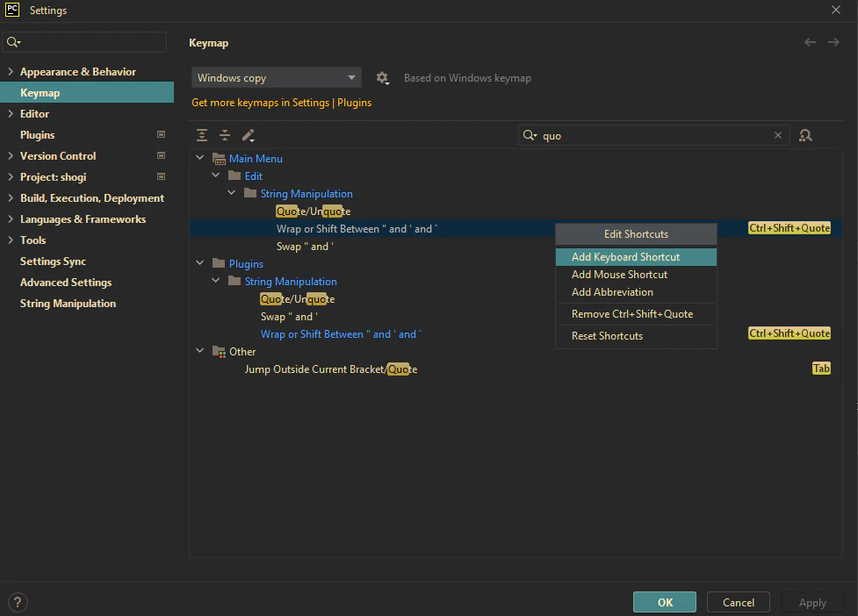Select blue Wrap or Shift Between action

tap(341, 334)
